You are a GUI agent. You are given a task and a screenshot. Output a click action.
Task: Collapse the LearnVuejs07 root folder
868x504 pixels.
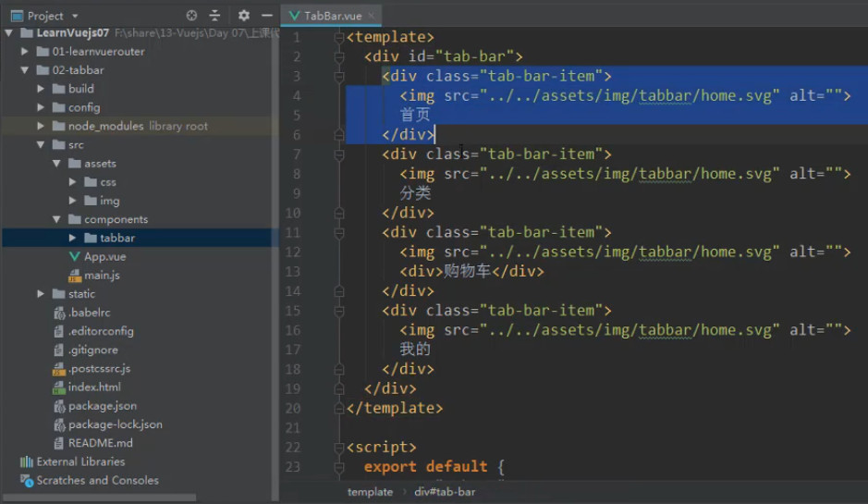click(x=8, y=33)
